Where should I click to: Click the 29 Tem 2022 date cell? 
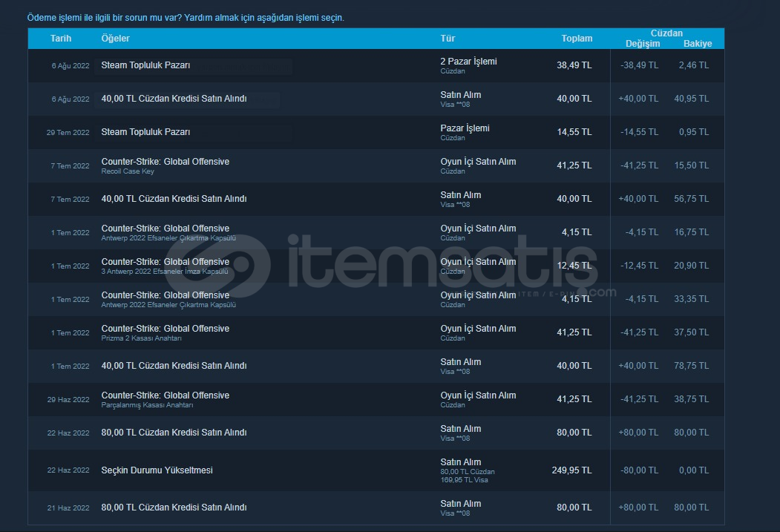pyautogui.click(x=68, y=132)
